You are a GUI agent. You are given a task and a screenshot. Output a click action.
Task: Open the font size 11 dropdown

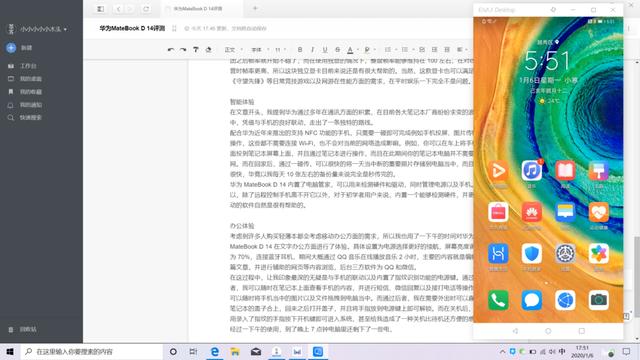(280, 50)
